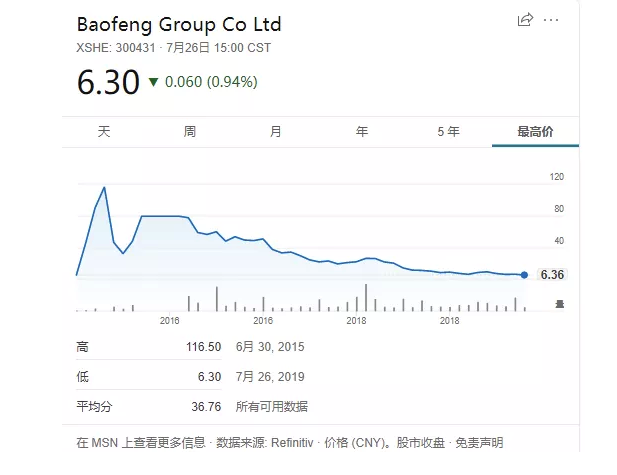Open the 免责声明 disclaimer link

(480, 442)
